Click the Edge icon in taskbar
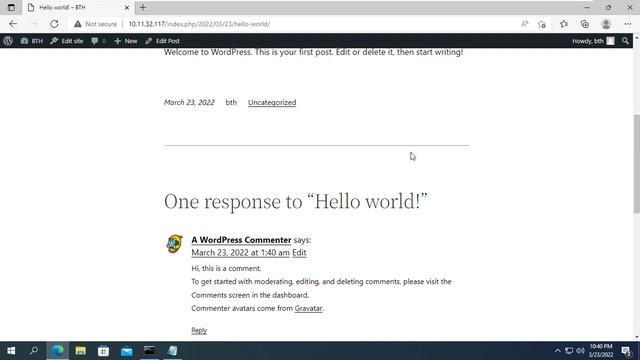 tap(58, 351)
